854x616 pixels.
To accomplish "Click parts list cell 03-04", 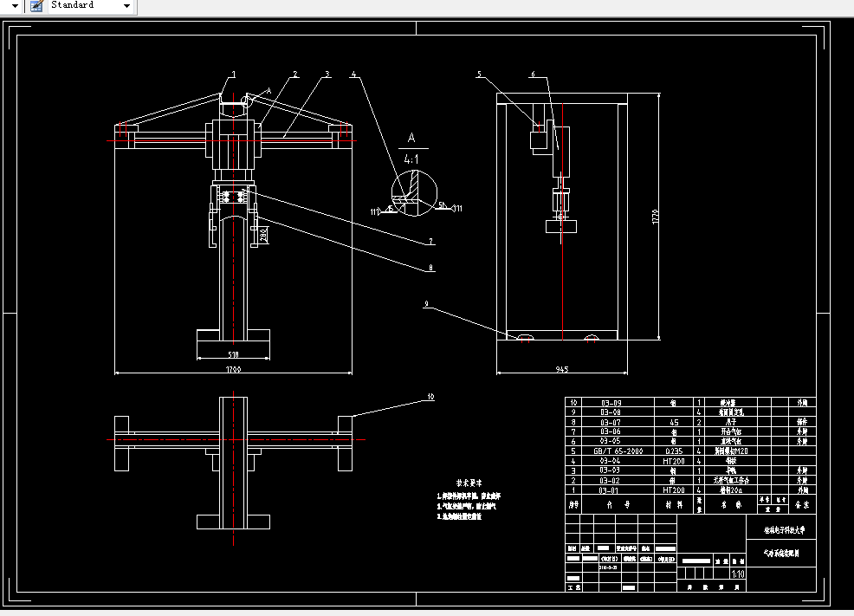I will 611,461.
